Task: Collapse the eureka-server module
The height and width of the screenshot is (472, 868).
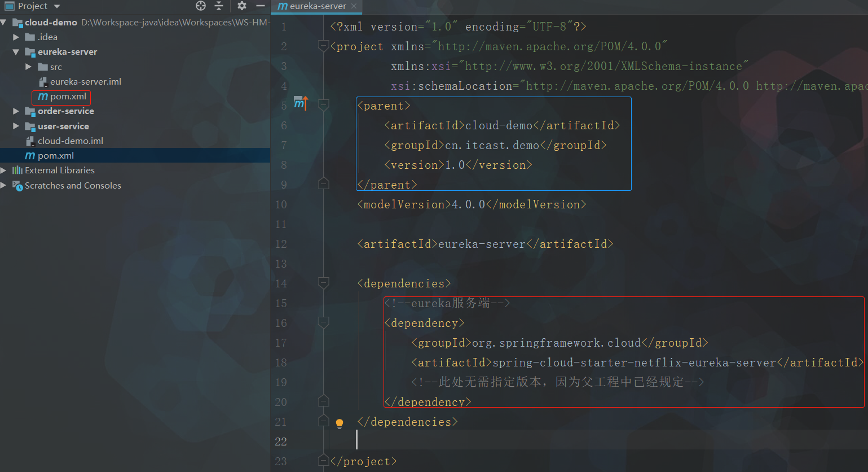Action: click(x=16, y=52)
